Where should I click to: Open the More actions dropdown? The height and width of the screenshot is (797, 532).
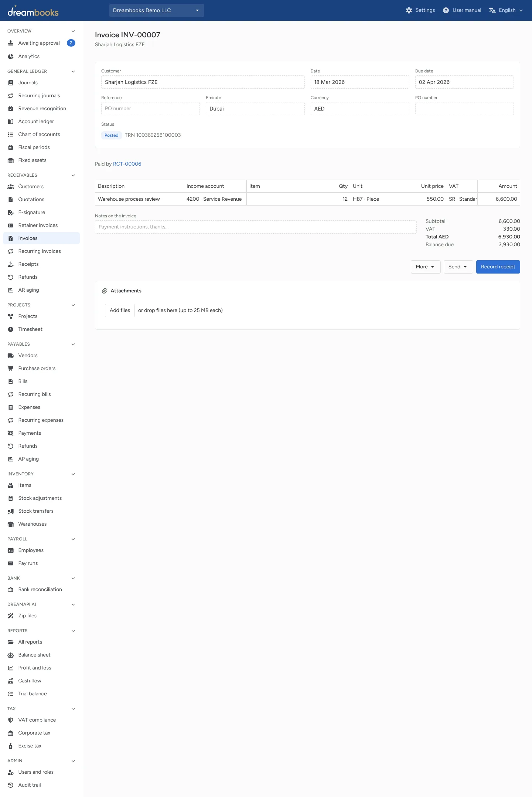pos(426,267)
